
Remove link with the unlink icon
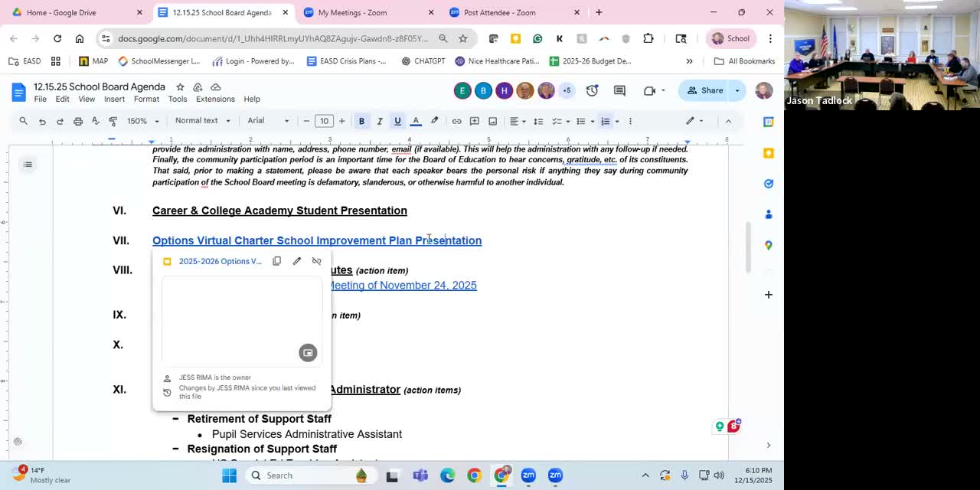(317, 261)
